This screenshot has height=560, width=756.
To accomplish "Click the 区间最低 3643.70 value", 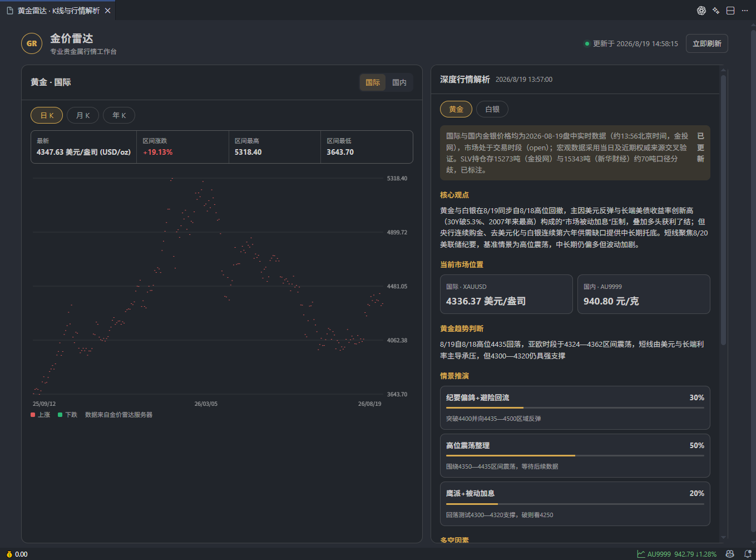I will click(x=340, y=152).
